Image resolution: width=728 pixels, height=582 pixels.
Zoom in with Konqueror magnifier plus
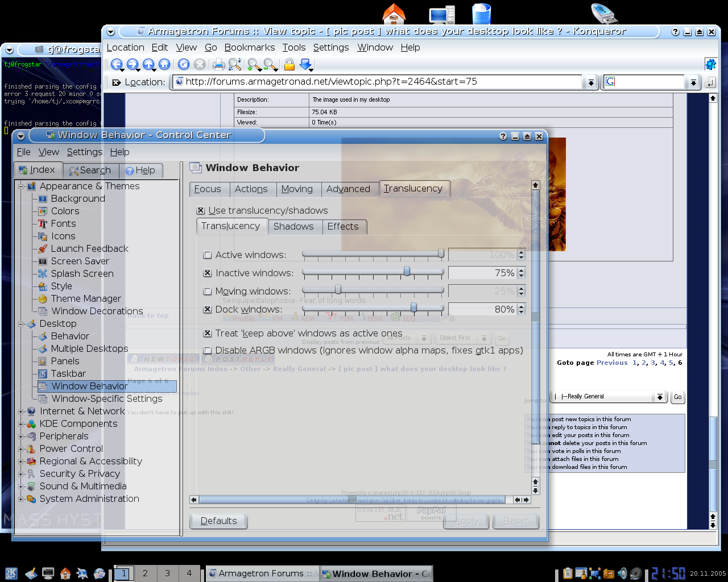point(254,65)
